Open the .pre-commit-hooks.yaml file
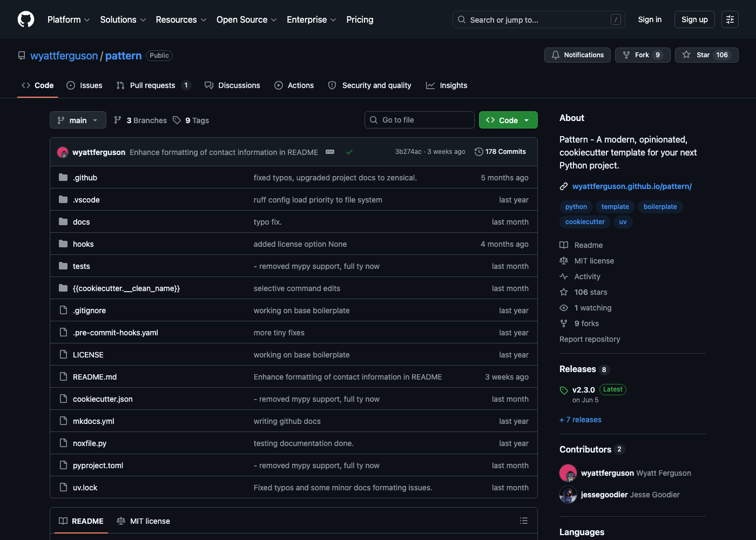 pyautogui.click(x=116, y=333)
